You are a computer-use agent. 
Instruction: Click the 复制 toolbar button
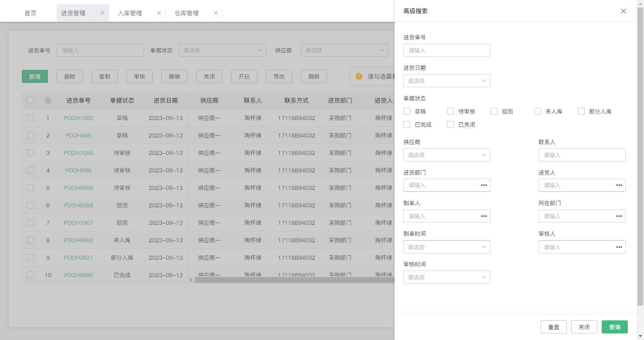click(x=105, y=76)
